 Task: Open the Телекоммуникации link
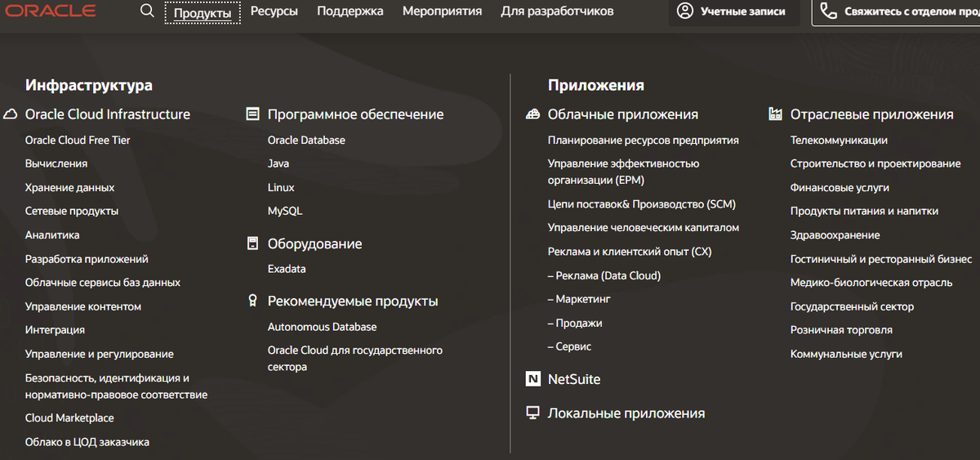click(839, 140)
